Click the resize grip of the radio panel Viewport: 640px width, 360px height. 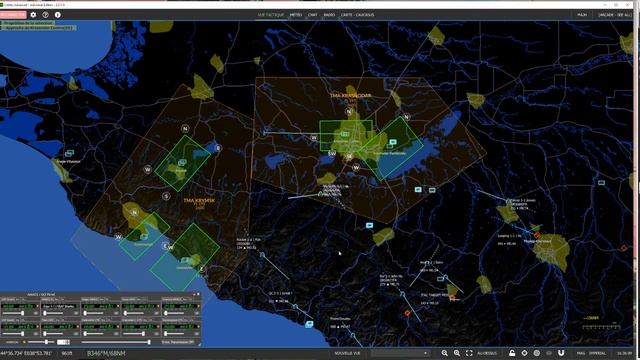coord(200,345)
